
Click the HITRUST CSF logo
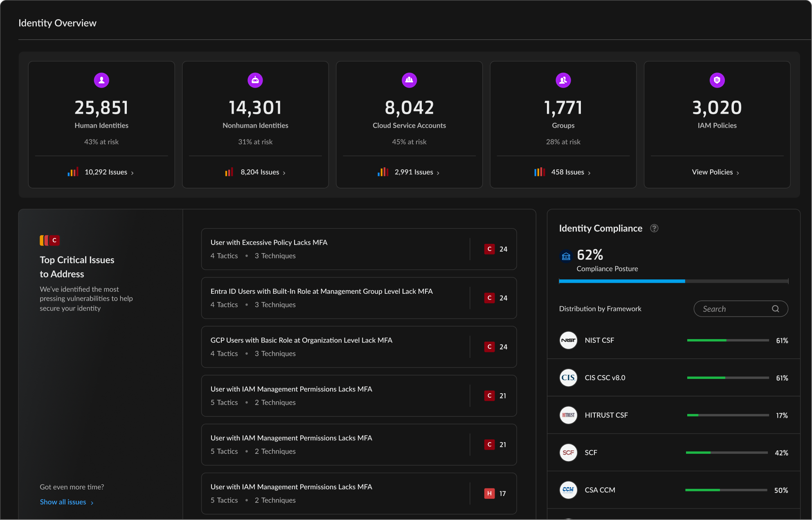click(568, 415)
